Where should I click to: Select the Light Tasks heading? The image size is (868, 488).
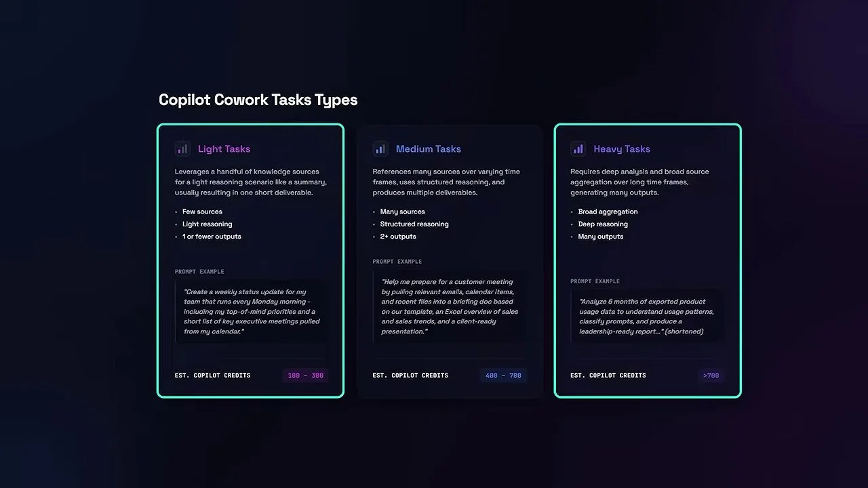[224, 149]
